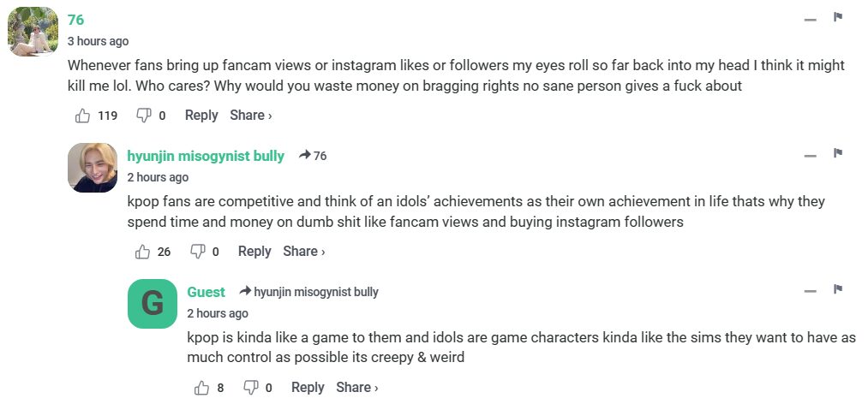Open Share options on 76's comment
The width and height of the screenshot is (868, 404).
[250, 116]
